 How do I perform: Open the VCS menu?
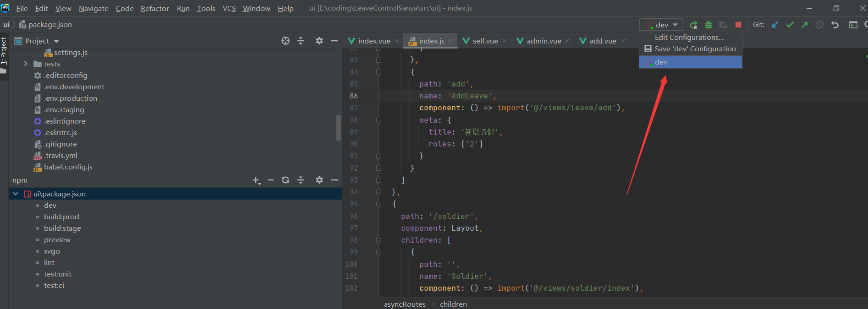click(x=229, y=8)
